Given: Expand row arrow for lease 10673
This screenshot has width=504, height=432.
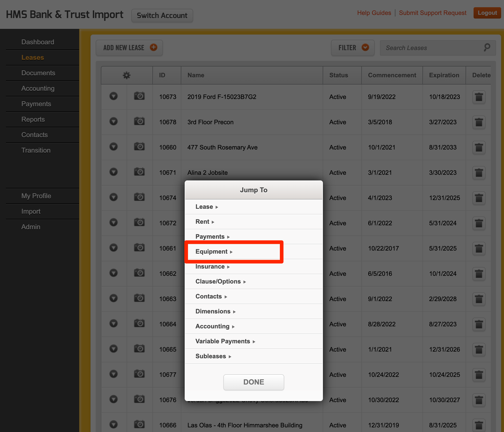Looking at the screenshot, I should pyautogui.click(x=113, y=96).
